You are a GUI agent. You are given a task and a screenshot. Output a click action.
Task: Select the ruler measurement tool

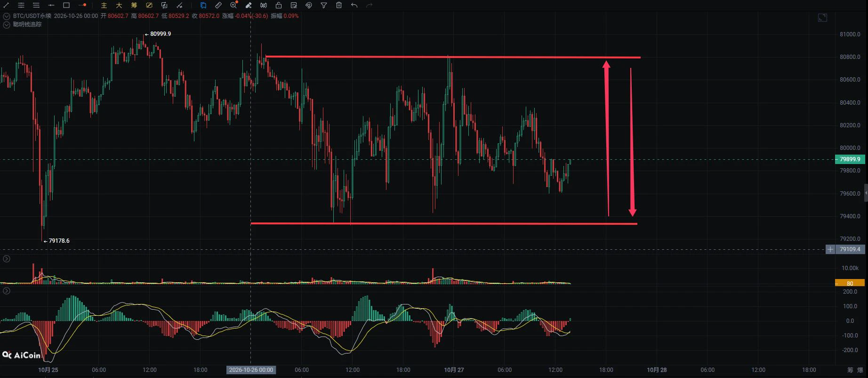[x=218, y=5]
